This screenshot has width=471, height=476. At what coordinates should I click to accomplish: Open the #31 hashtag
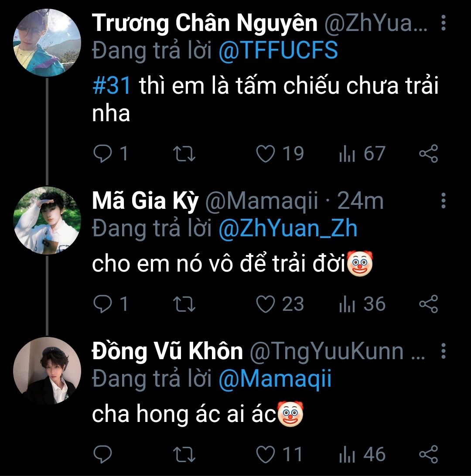coord(112,87)
